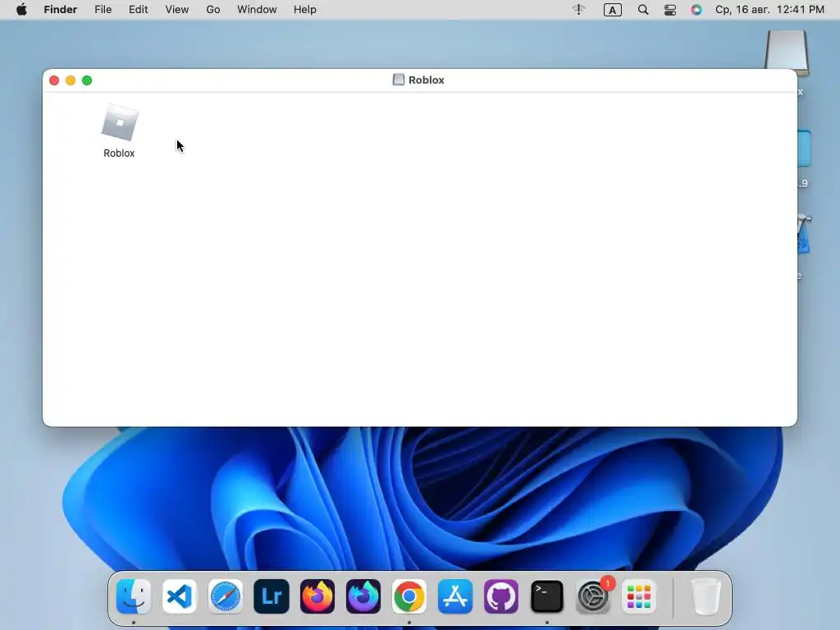Close the Roblox window
This screenshot has height=630, width=840.
point(54,80)
